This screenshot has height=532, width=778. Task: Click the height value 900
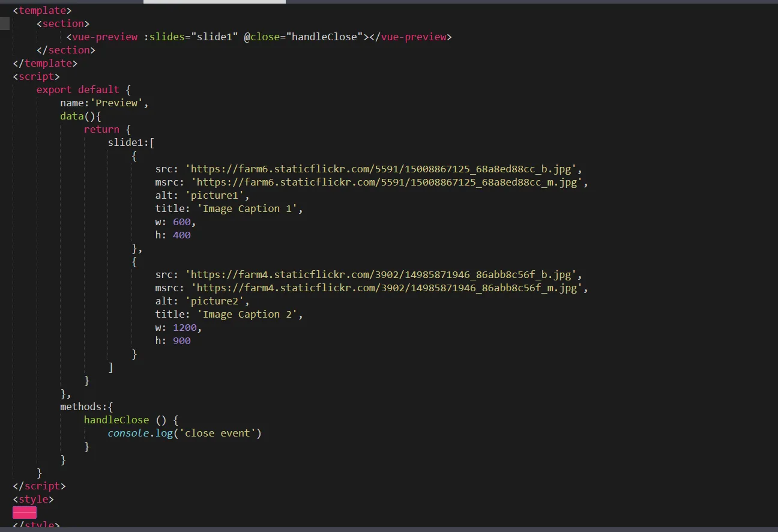point(182,340)
